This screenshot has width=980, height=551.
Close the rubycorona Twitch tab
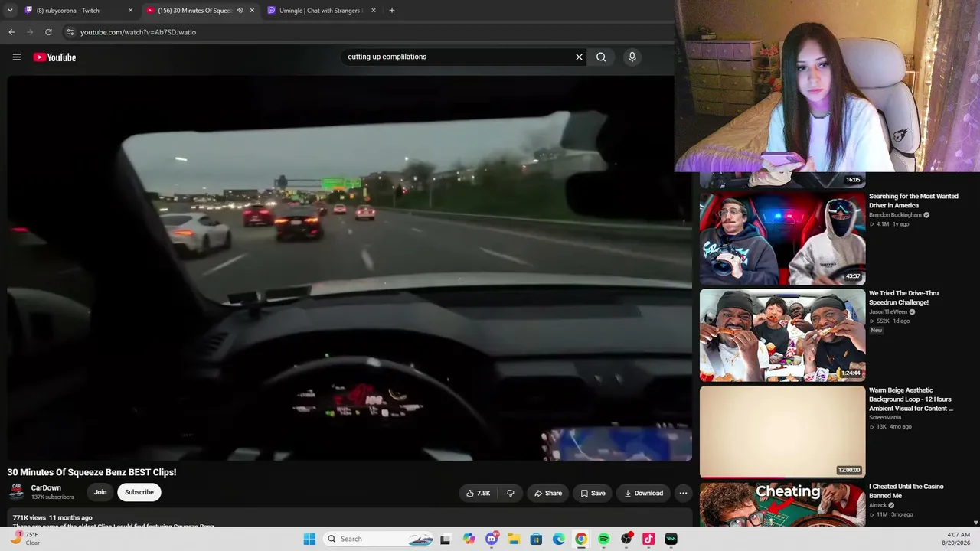point(130,11)
